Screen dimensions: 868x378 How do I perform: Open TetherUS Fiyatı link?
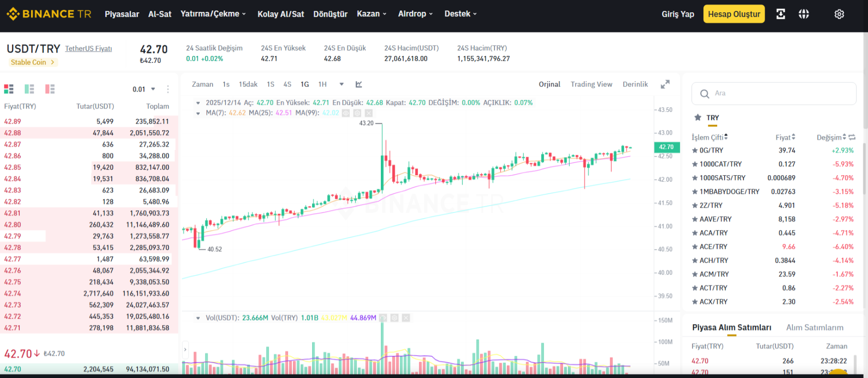click(x=89, y=48)
